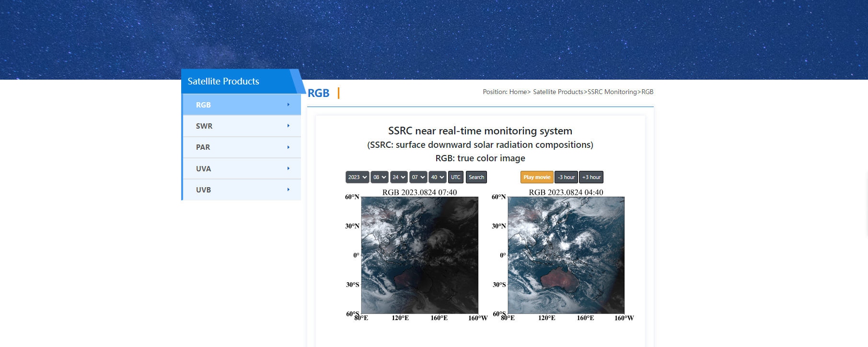Click the arrow icon beside PAR

[x=288, y=147]
